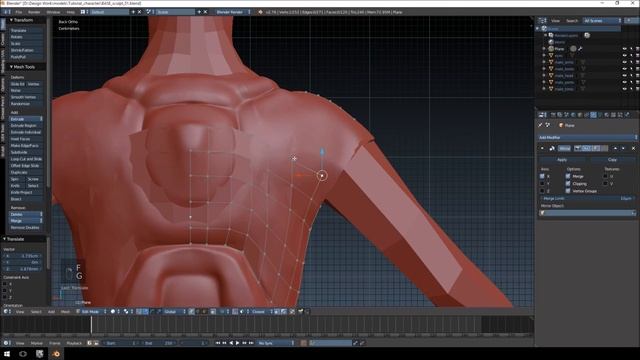Click the Shrink/Fatten button
The width and height of the screenshot is (640, 360).
[26, 51]
